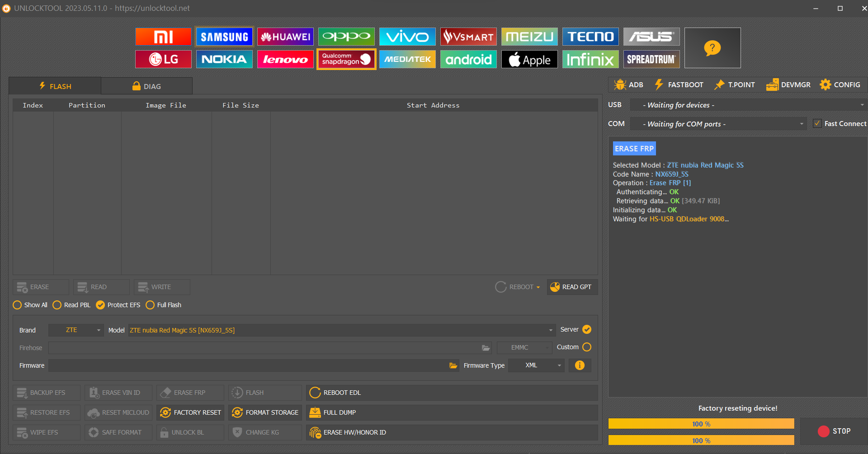Open the ASUS brand section
This screenshot has height=454, width=868.
(651, 37)
